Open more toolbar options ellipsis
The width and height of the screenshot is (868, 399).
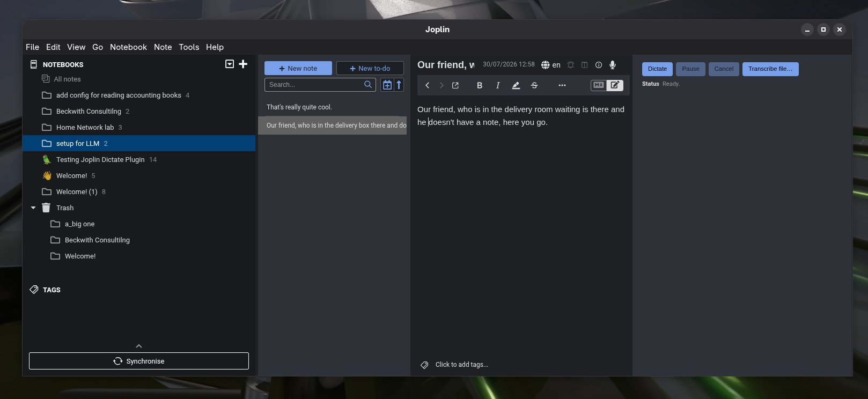[562, 85]
